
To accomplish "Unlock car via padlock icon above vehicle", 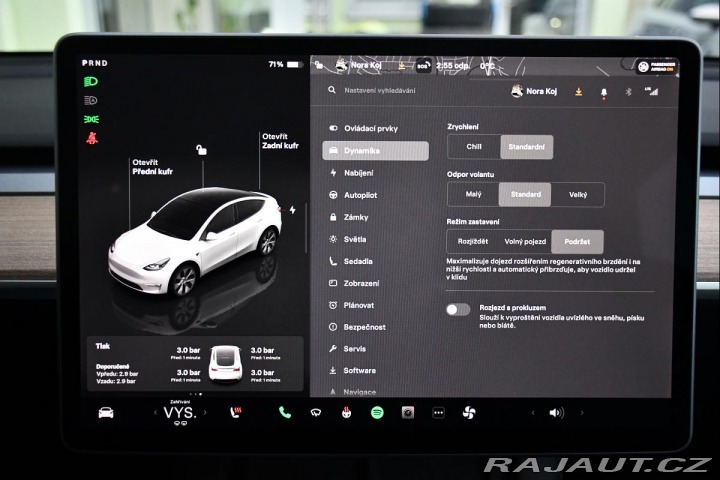I will [x=201, y=149].
